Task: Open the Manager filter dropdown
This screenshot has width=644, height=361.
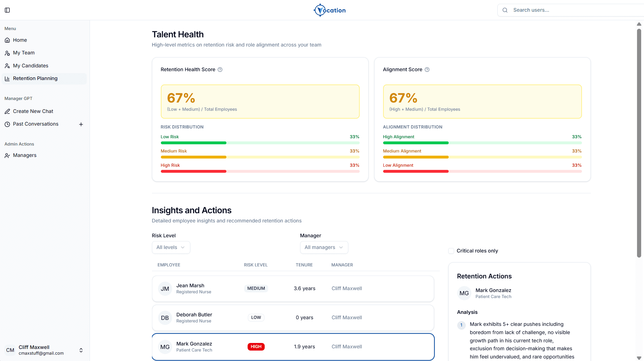Action: (x=324, y=247)
